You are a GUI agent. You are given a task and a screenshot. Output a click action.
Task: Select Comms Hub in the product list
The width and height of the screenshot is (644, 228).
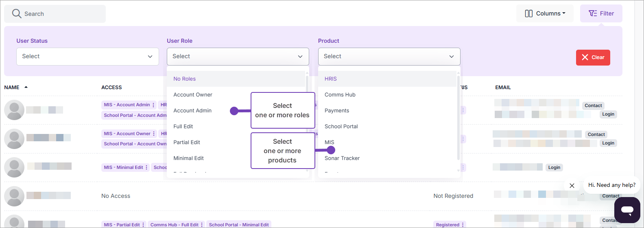(x=340, y=95)
